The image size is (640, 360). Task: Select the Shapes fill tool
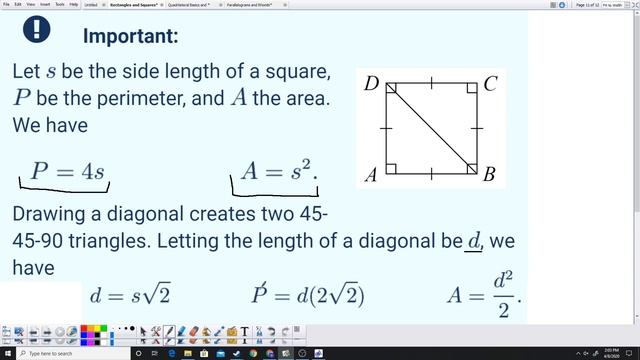tap(206, 331)
